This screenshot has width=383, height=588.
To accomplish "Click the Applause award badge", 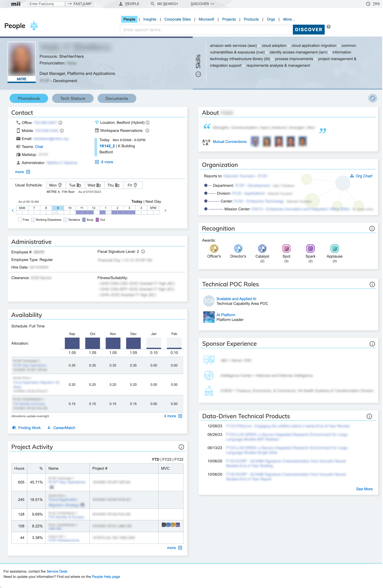I will (334, 248).
